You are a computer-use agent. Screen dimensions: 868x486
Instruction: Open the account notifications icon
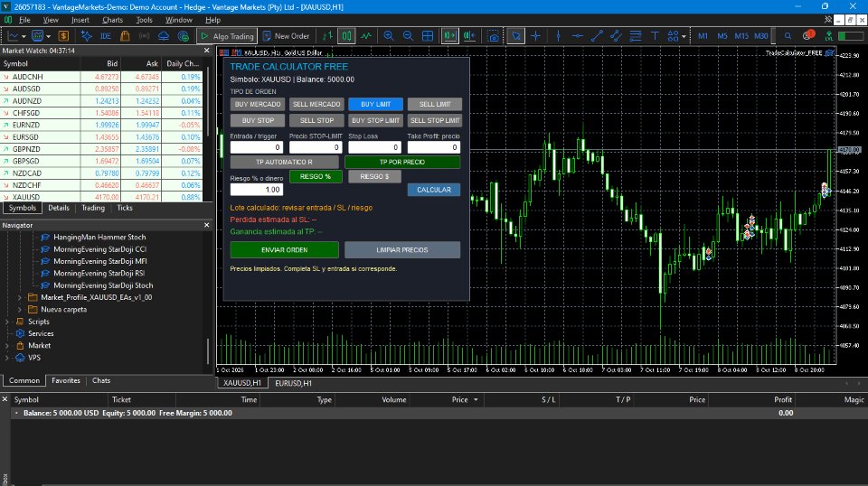808,35
